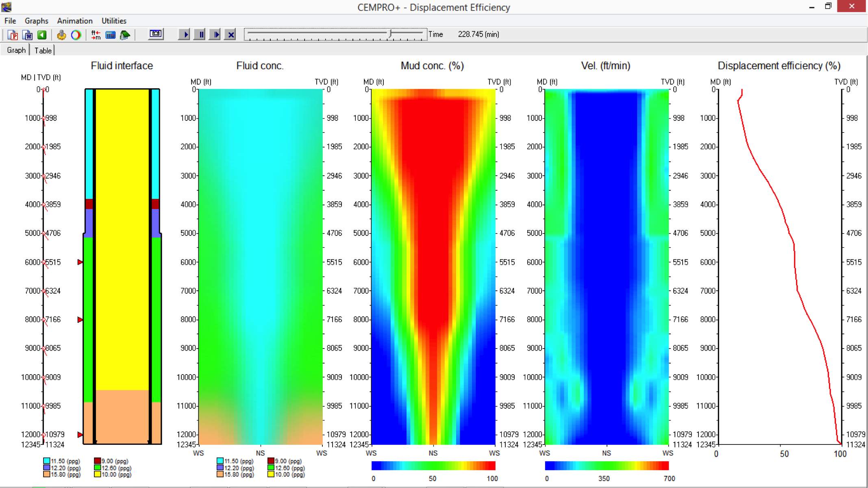868x488 pixels.
Task: Click the joystick icon in toolbar
Action: coord(61,35)
